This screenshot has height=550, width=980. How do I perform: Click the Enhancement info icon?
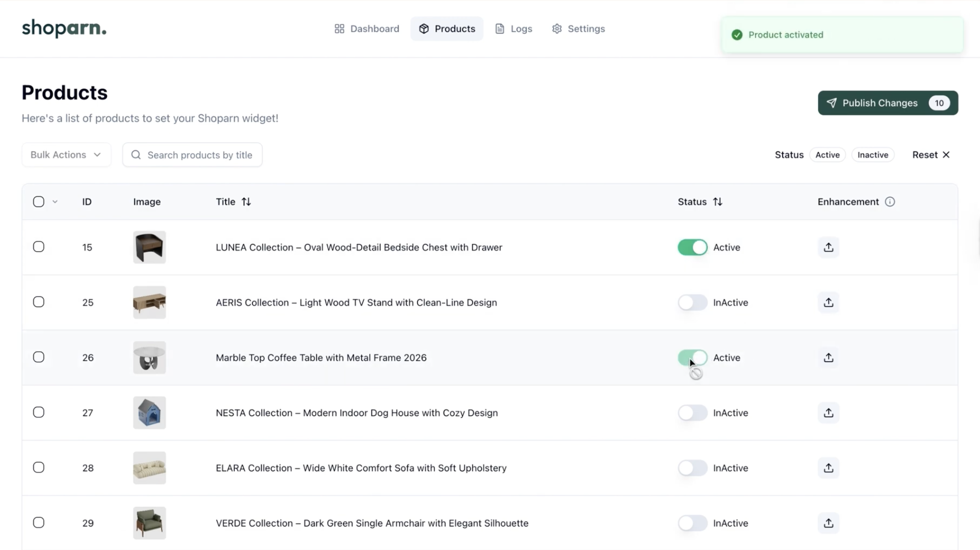889,202
